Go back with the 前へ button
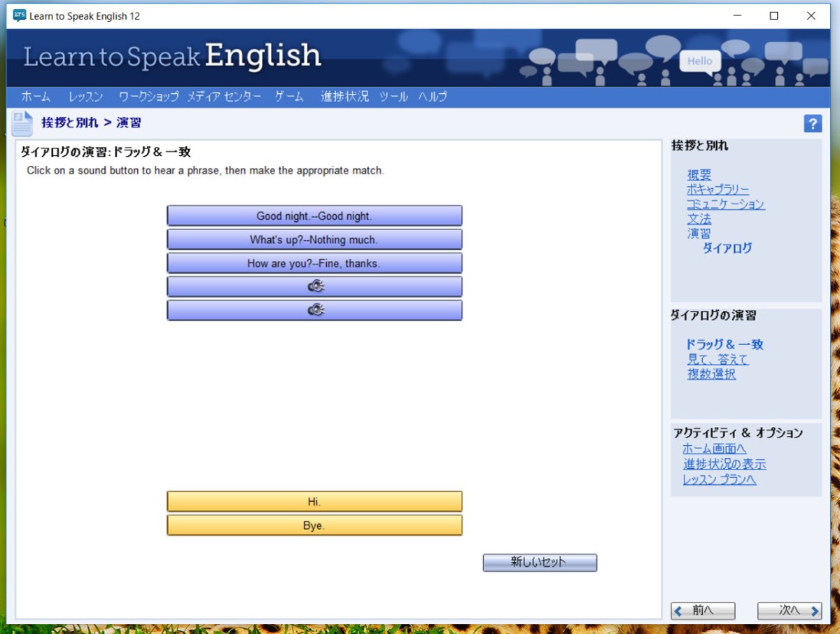This screenshot has height=634, width=840. point(703,610)
